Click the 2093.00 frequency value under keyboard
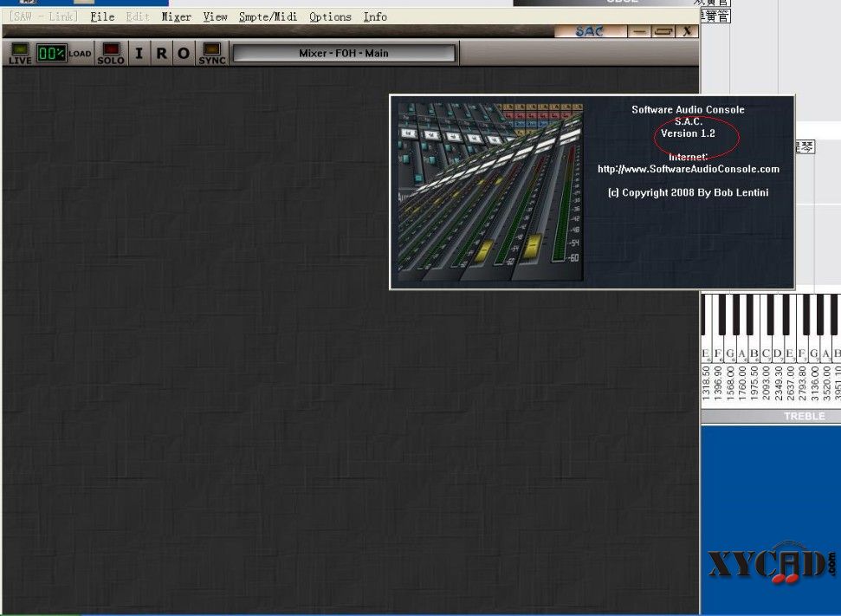 (767, 383)
